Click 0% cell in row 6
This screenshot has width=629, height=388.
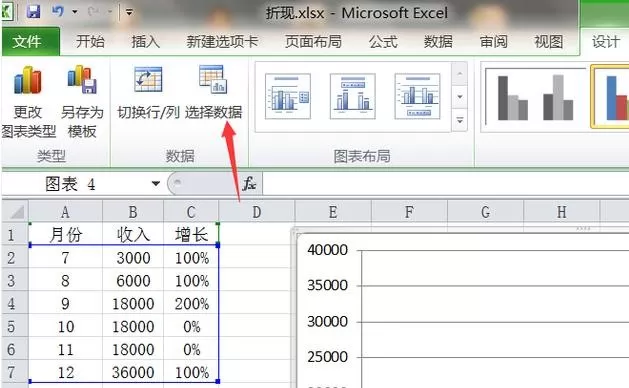(191, 349)
